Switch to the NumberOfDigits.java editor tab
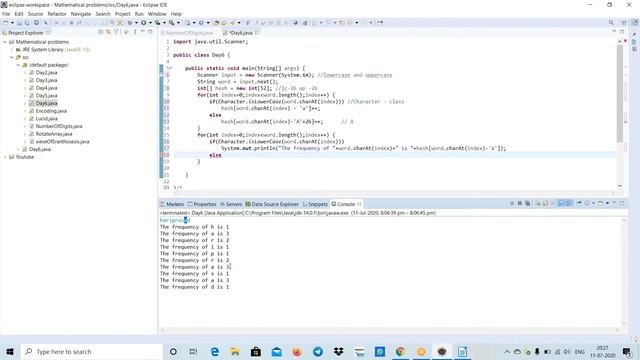 (187, 33)
